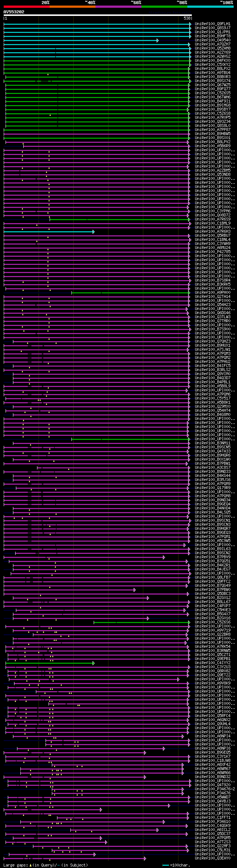Click UniRef100_Q4T920
Viewport: 237px width, 868px height.
point(213,785)
